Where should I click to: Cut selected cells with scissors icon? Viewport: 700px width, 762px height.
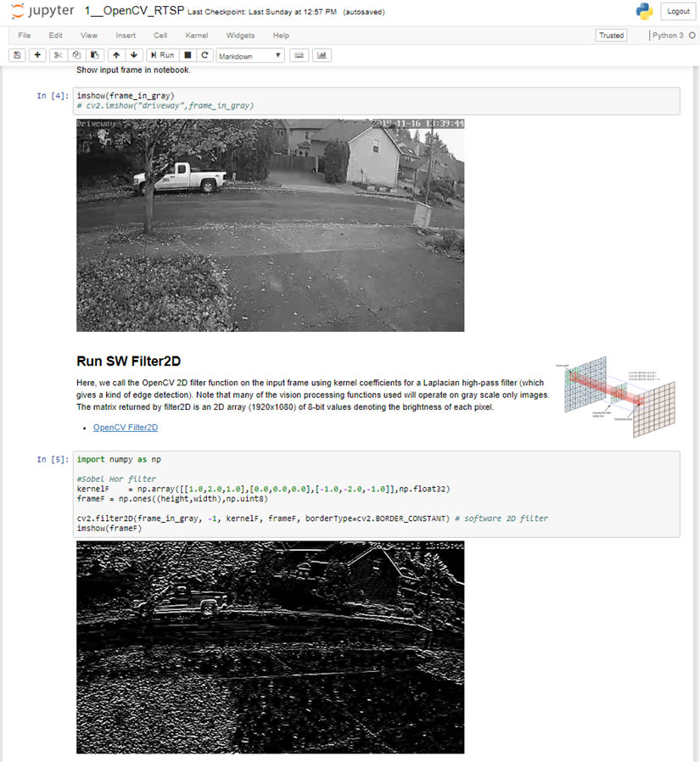[x=59, y=55]
